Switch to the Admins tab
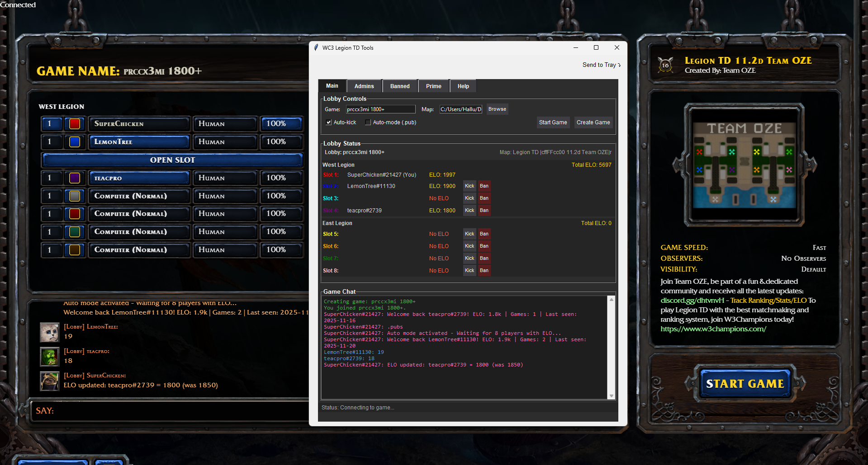Image resolution: width=868 pixels, height=465 pixels. click(364, 86)
